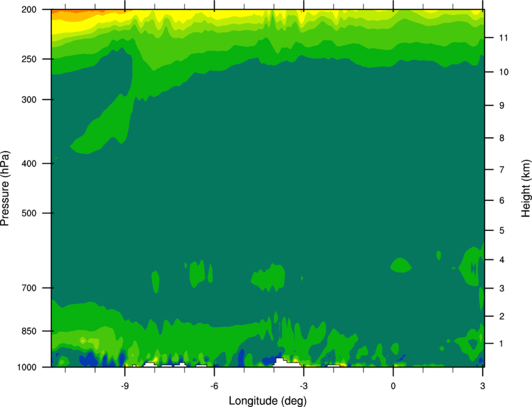Click the 250 pressure tick label
The height and width of the screenshot is (407, 532).
pos(29,59)
